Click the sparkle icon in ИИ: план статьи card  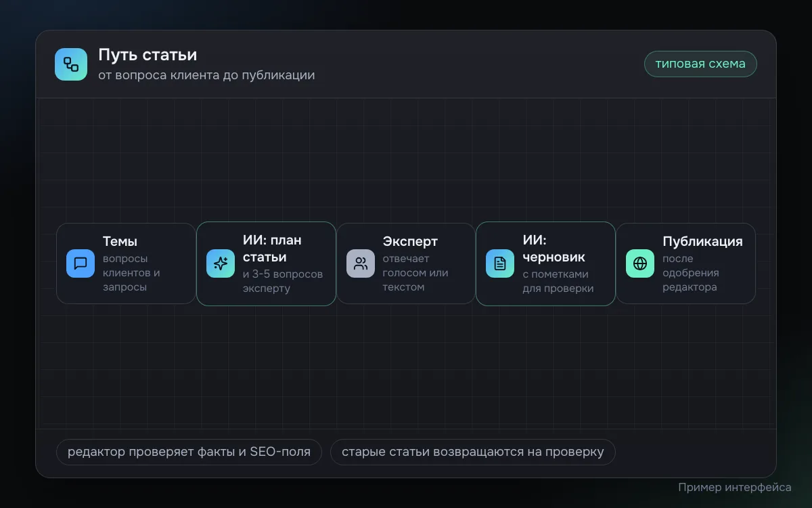pyautogui.click(x=221, y=263)
